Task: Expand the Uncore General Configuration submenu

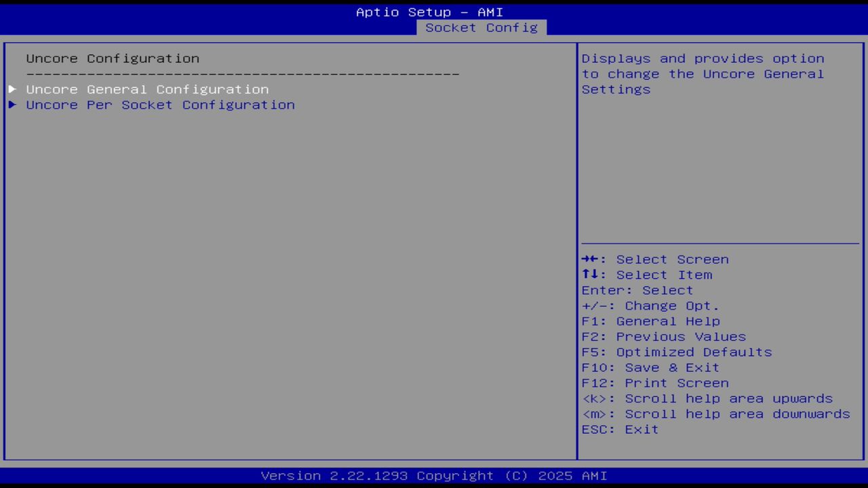Action: click(147, 89)
